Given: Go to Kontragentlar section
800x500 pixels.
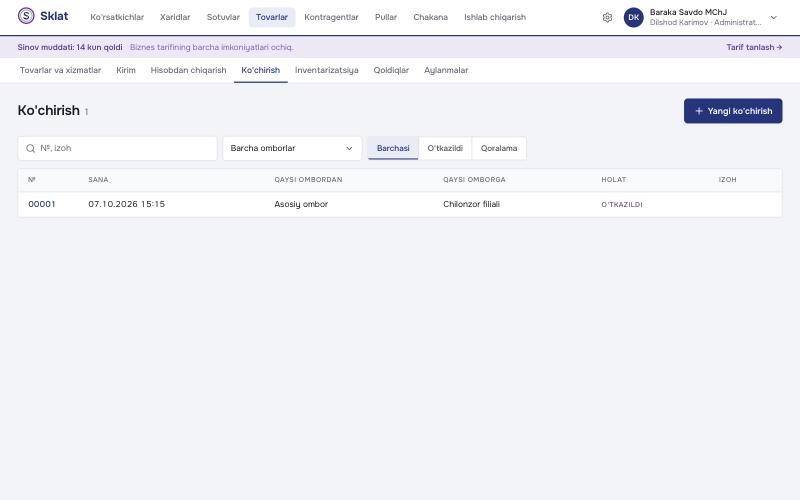Looking at the screenshot, I should pos(331,17).
